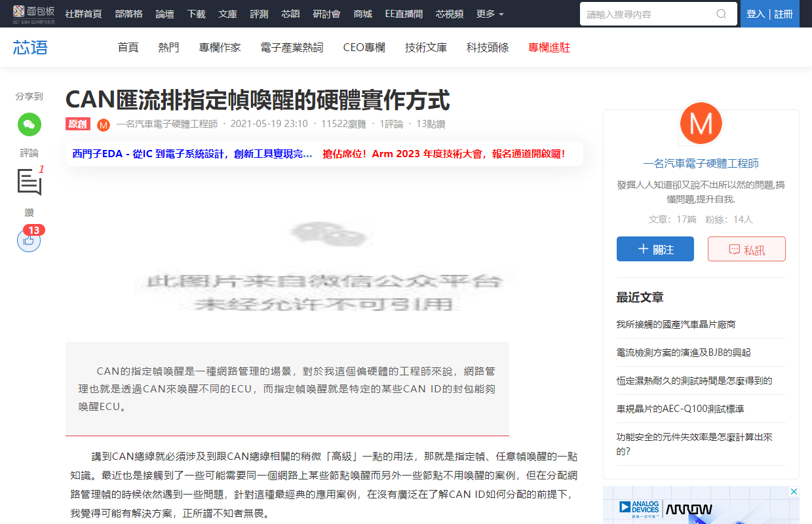Expand the 更多 dropdown menu
This screenshot has height=524, width=812.
(490, 14)
